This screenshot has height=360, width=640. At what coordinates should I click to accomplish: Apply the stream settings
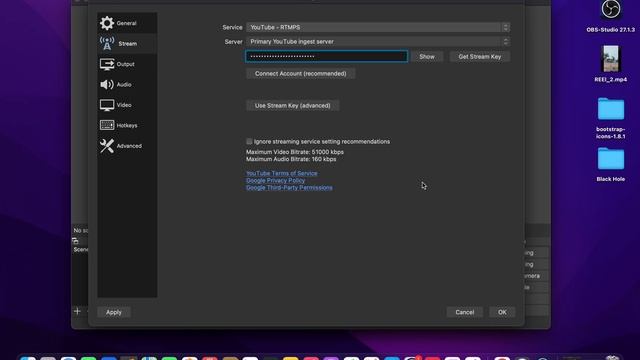point(114,312)
